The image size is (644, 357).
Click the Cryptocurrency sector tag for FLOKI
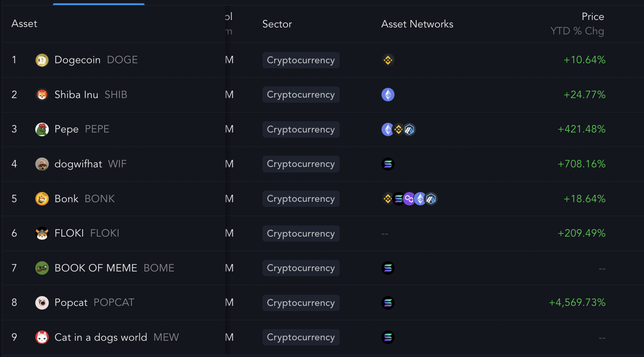[301, 233]
